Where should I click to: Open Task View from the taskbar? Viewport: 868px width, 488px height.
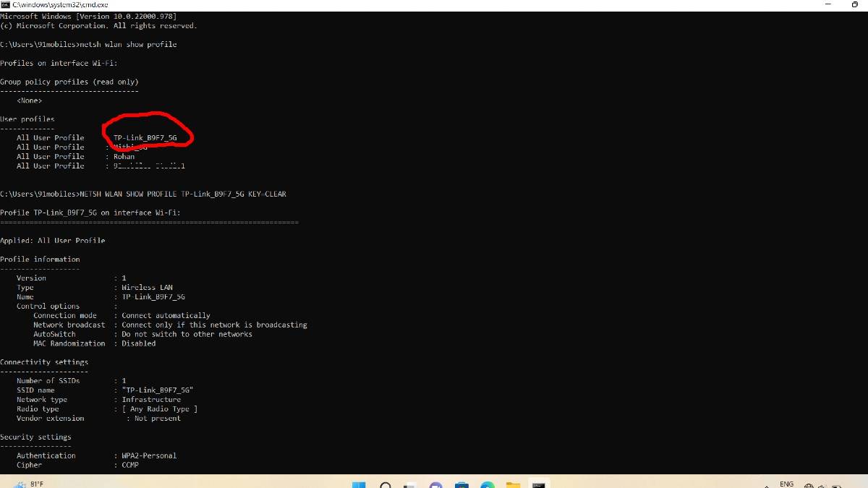[410, 485]
